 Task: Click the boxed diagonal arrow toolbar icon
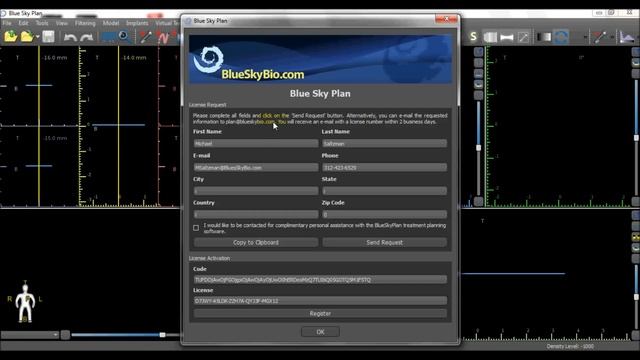point(523,37)
